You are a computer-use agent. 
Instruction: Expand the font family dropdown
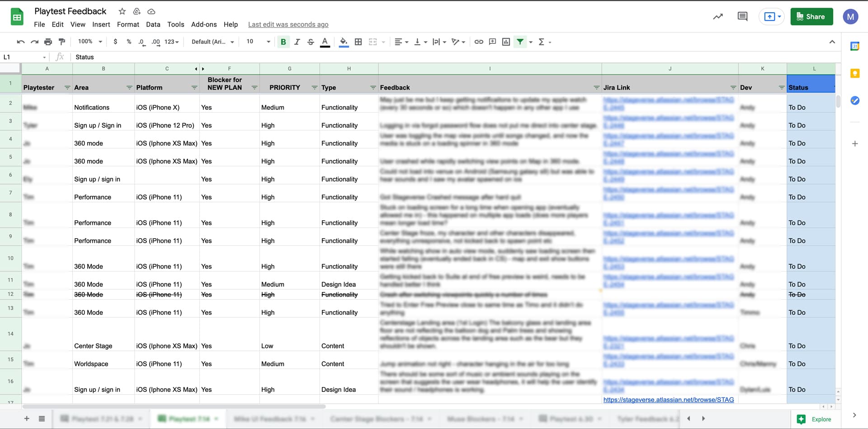(212, 42)
